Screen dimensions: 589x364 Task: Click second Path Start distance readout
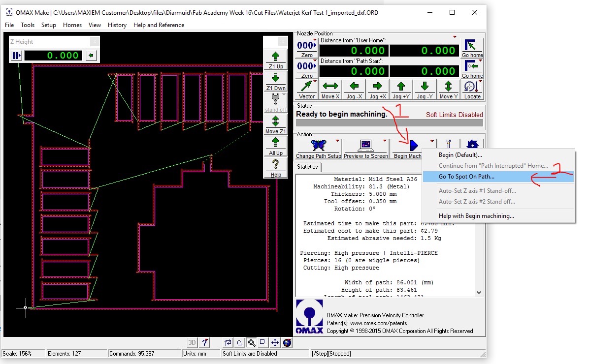coord(424,71)
